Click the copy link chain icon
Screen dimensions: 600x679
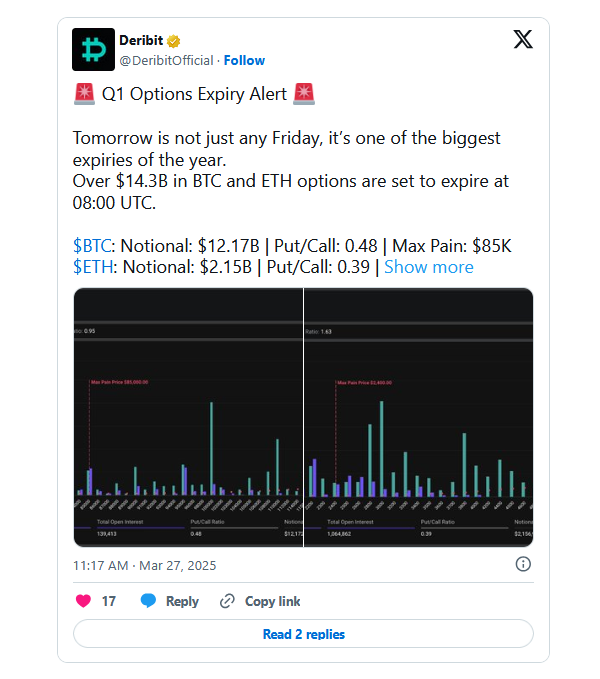tap(227, 601)
